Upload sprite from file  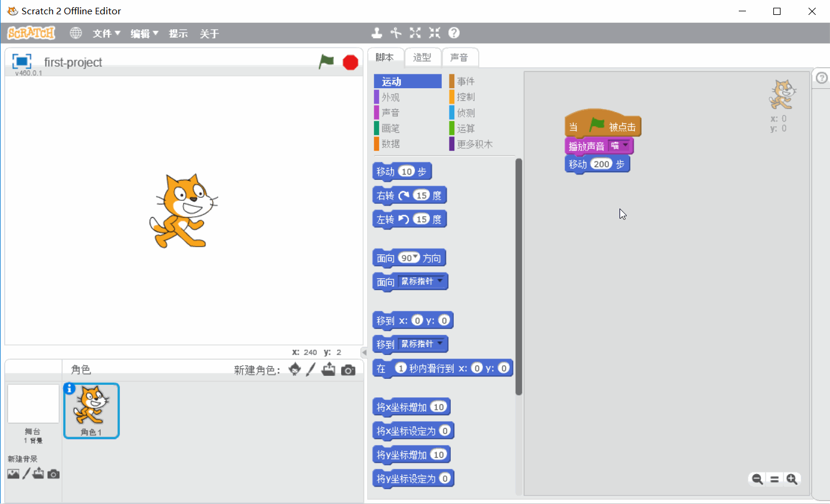[328, 370]
